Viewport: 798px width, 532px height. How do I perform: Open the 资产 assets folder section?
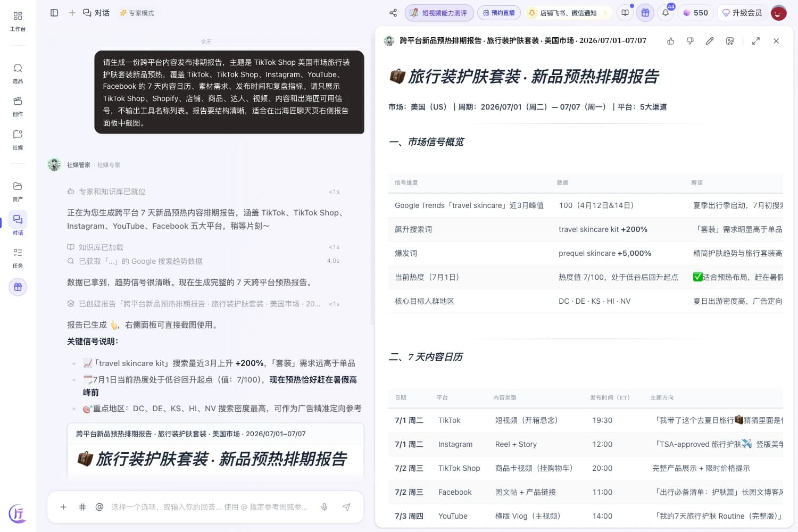[x=18, y=192]
